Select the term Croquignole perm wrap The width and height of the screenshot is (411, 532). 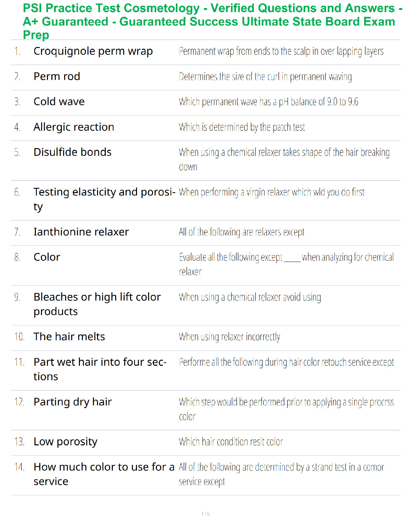coord(93,51)
